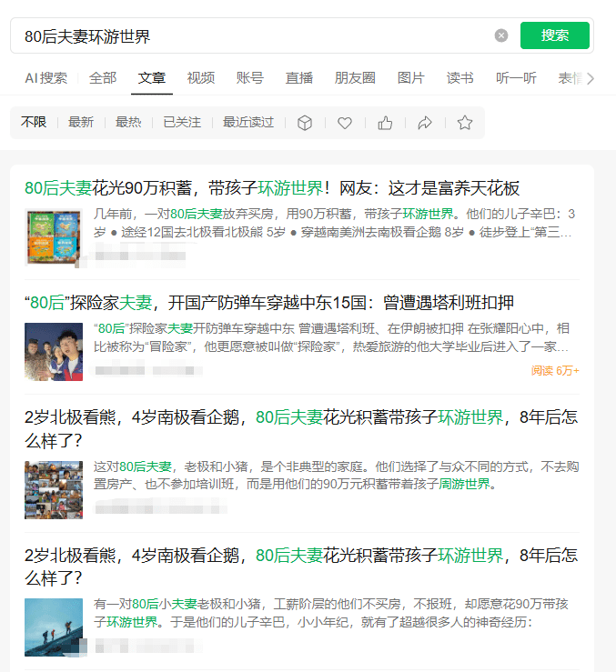The width and height of the screenshot is (616, 672).
Task: Open article about 花光90万积蓄 富养天花板
Action: click(x=272, y=188)
